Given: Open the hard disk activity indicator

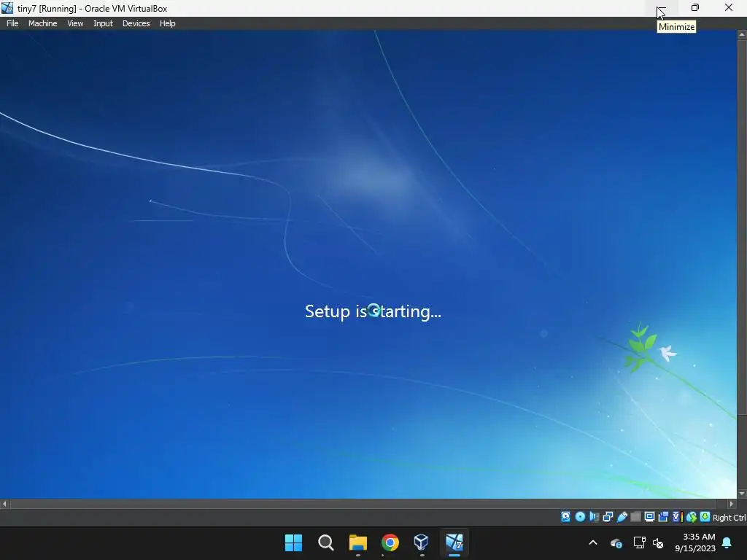Looking at the screenshot, I should click(565, 517).
